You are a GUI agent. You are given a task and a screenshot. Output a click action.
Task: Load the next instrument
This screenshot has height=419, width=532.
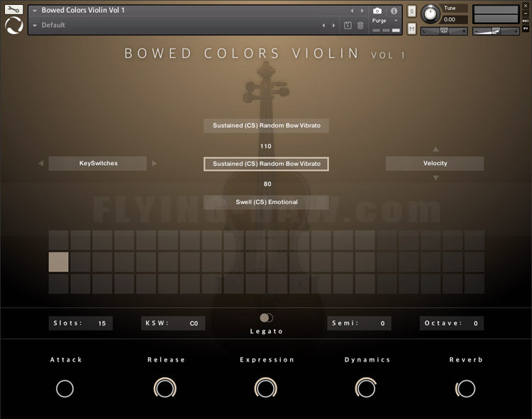pyautogui.click(x=362, y=11)
